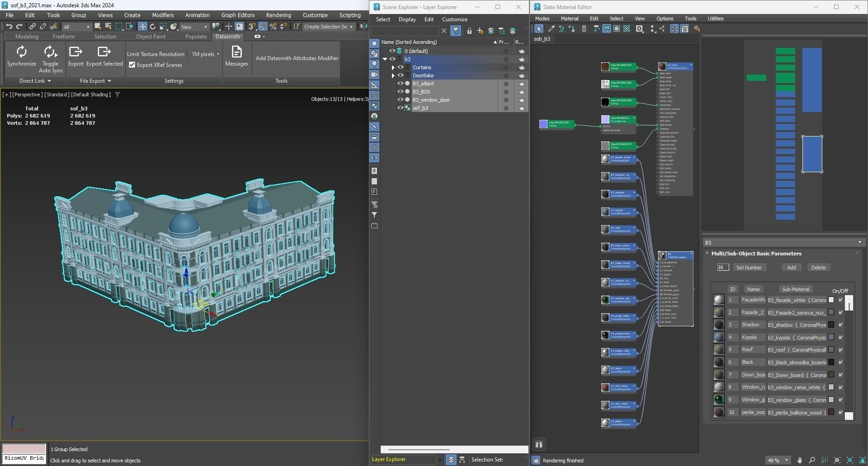Open the View reference coordinate dropdown
This screenshot has height=466, width=868.
(x=194, y=27)
